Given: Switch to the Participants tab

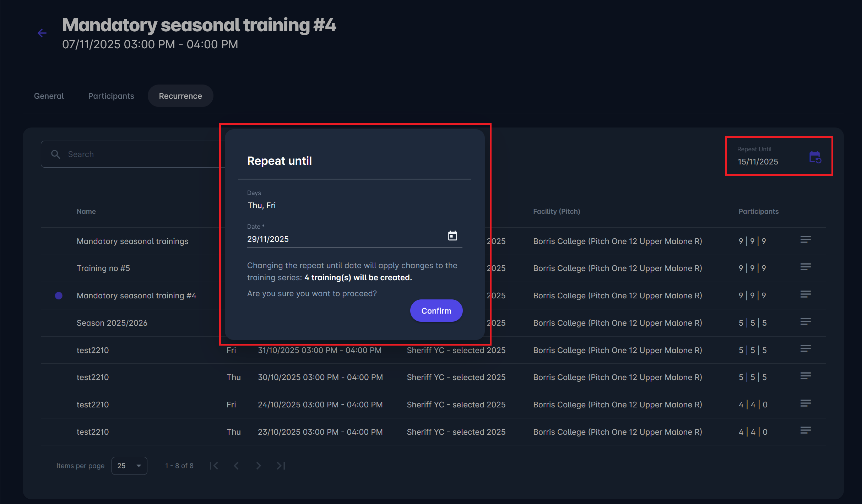Looking at the screenshot, I should tap(111, 96).
